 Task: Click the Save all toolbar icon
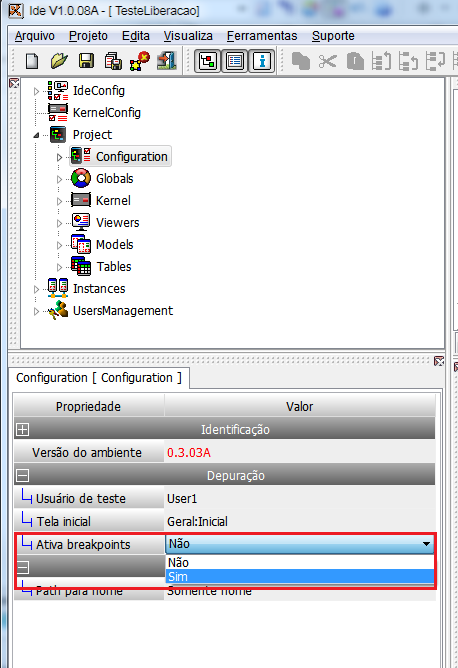pyautogui.click(x=113, y=61)
